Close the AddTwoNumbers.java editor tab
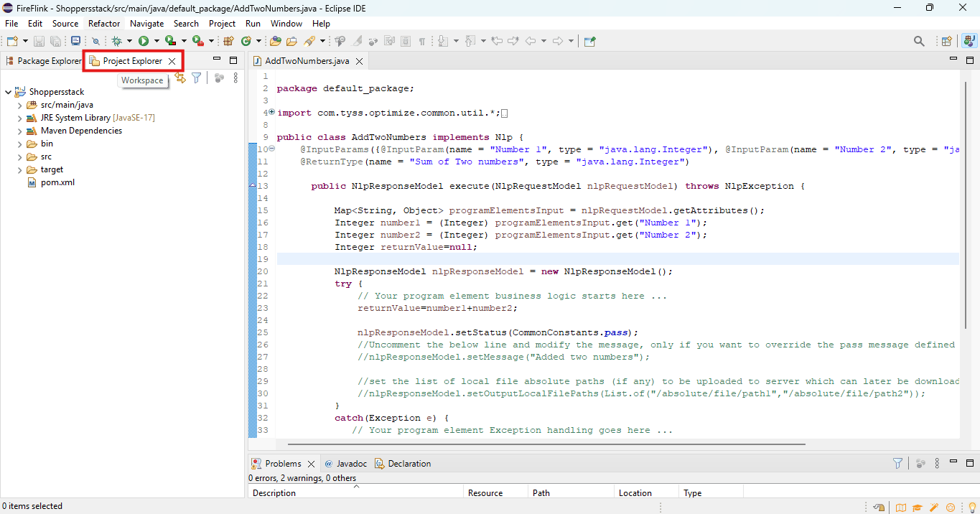Viewport: 980px width, 514px height. click(x=360, y=61)
